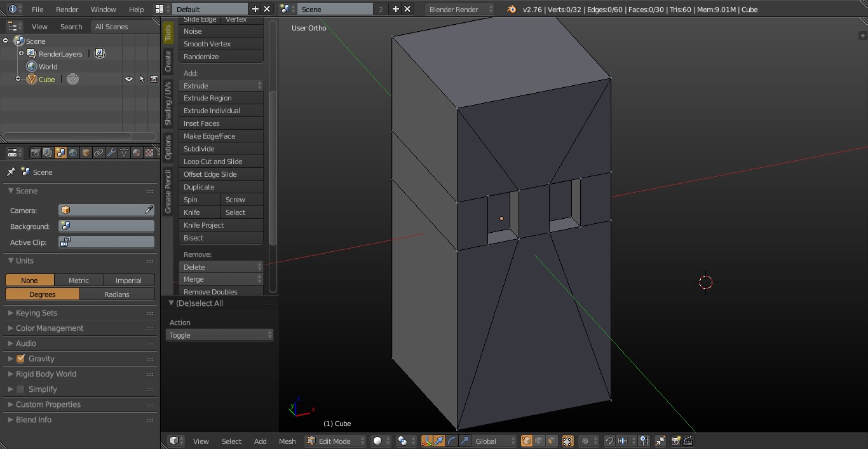Click the Loop Cut and Slide button

(220, 162)
